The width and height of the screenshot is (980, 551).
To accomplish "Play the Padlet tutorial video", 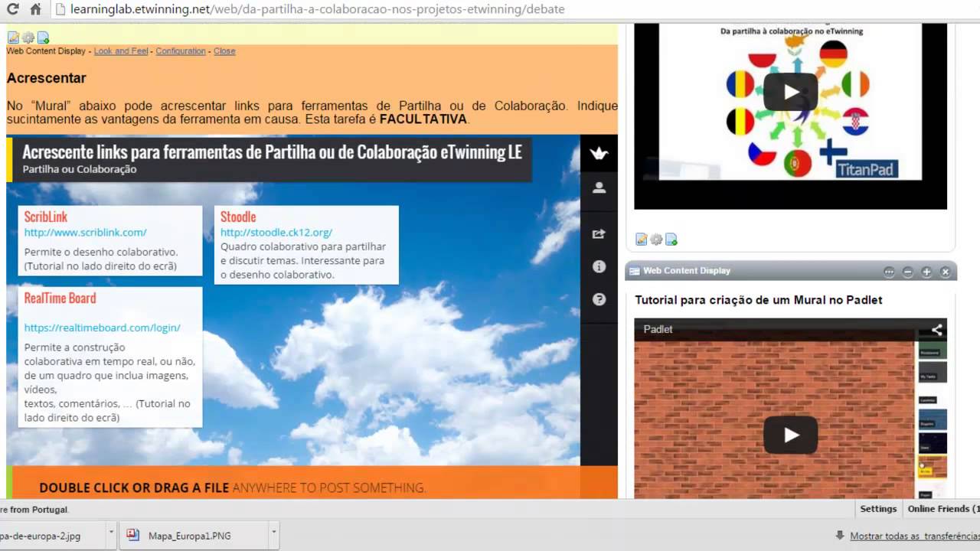I will coord(791,435).
